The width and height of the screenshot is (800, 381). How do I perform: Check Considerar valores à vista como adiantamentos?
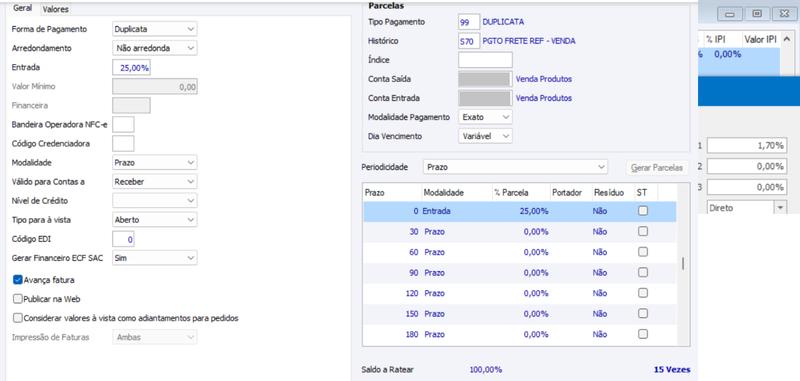click(18, 318)
